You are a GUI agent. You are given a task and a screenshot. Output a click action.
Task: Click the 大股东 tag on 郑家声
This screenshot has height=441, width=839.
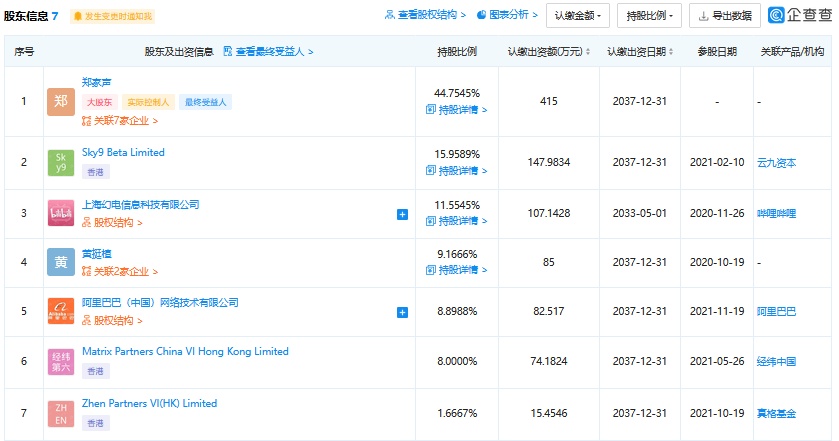(100, 102)
